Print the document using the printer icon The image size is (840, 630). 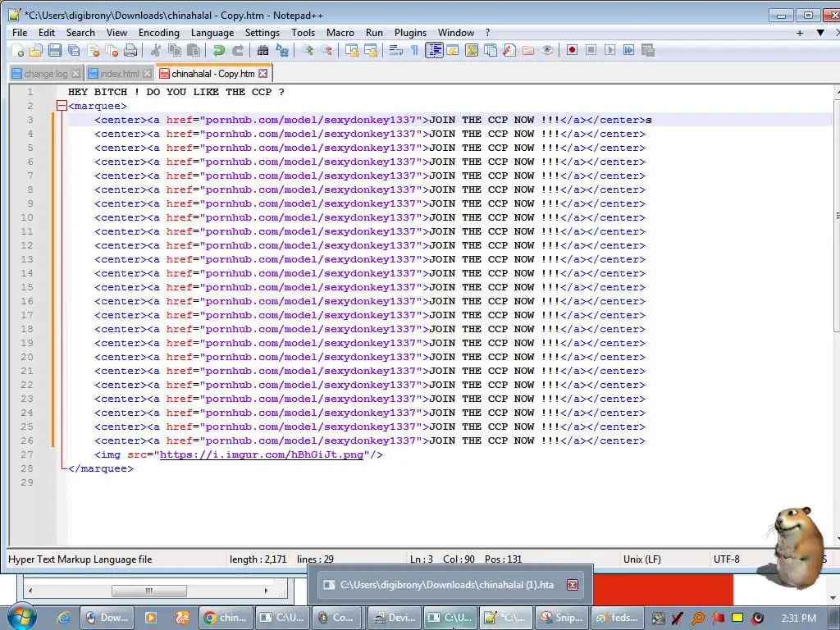pos(130,50)
